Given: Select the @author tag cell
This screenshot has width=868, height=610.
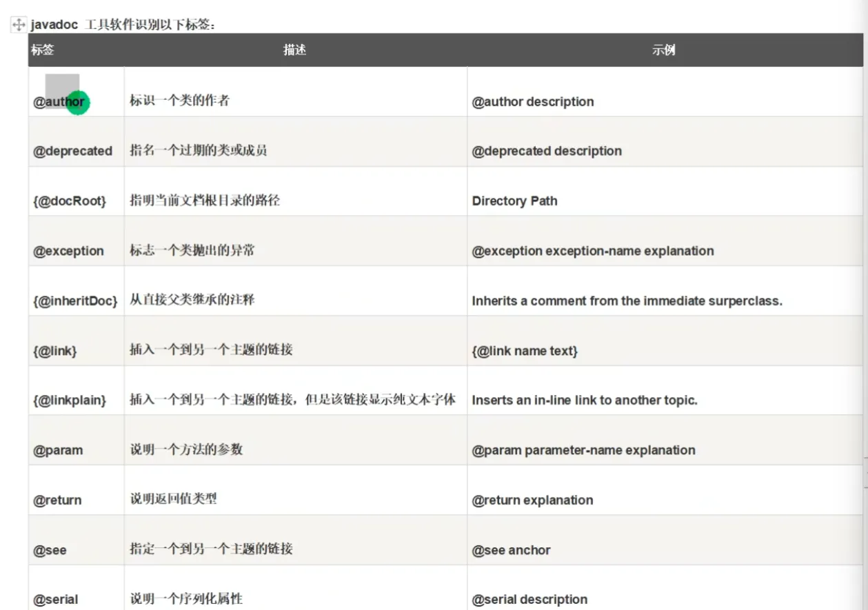Looking at the screenshot, I should 59,102.
